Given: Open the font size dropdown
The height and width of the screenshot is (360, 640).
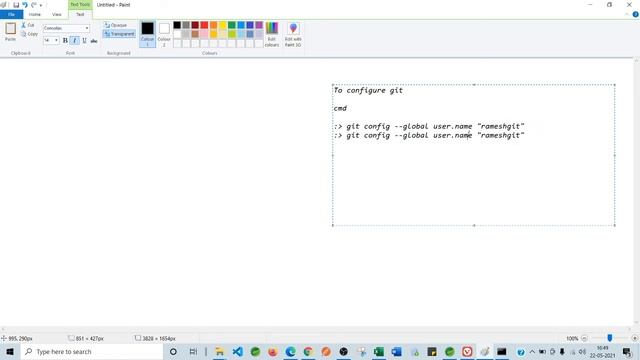Looking at the screenshot, I should tap(56, 40).
